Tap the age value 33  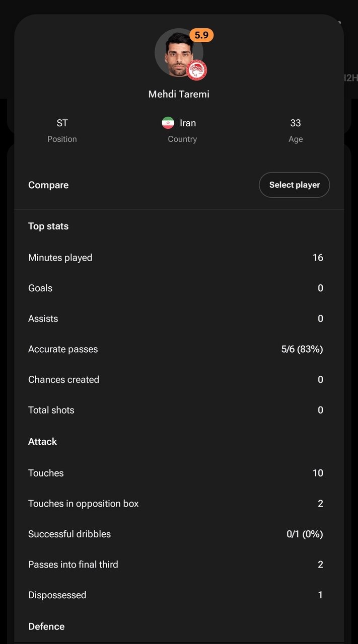pyautogui.click(x=296, y=123)
